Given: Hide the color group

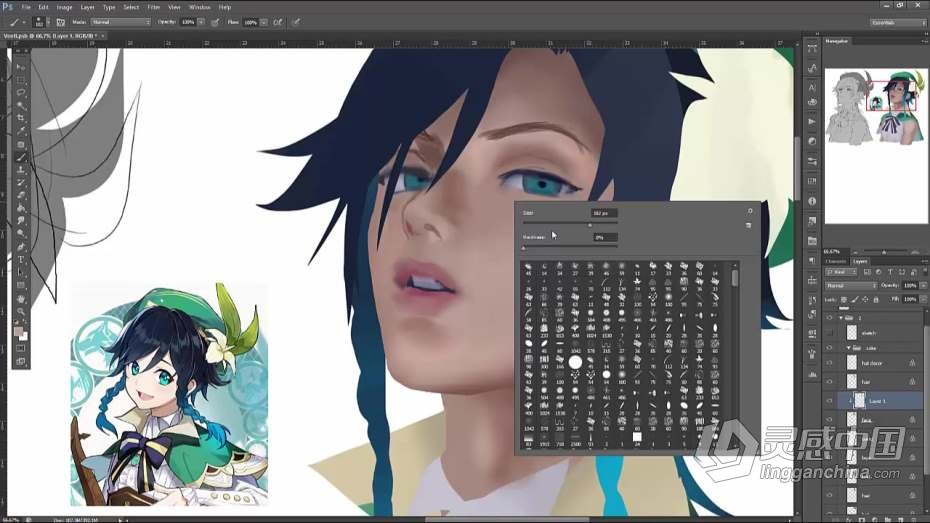Looking at the screenshot, I should coord(829,348).
